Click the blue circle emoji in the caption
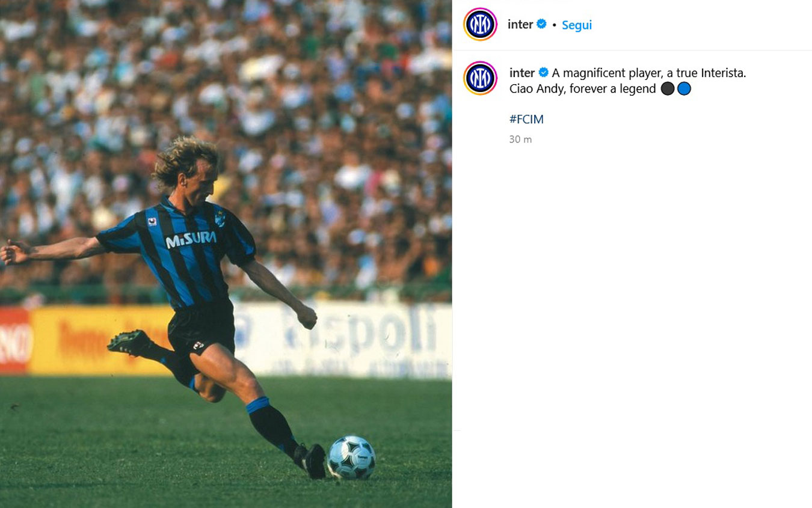Screen dimensions: 812x508 click(684, 89)
